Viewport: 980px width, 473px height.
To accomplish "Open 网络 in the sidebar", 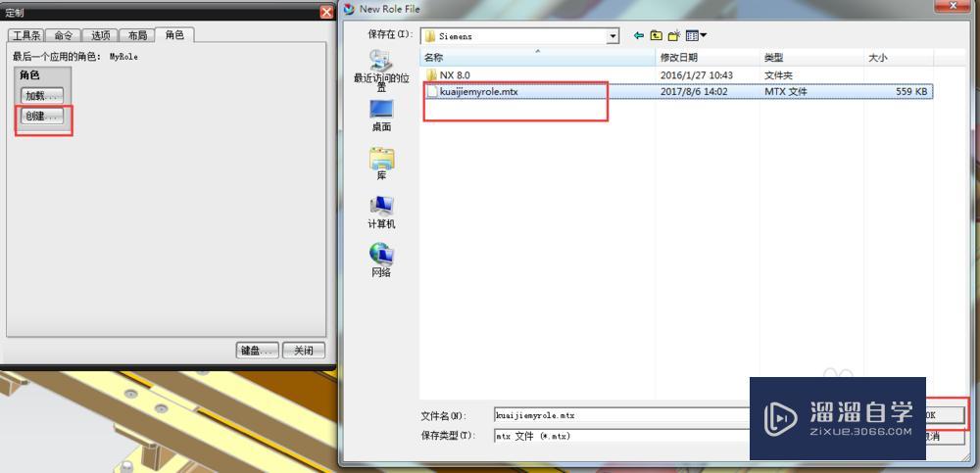I will 381,260.
